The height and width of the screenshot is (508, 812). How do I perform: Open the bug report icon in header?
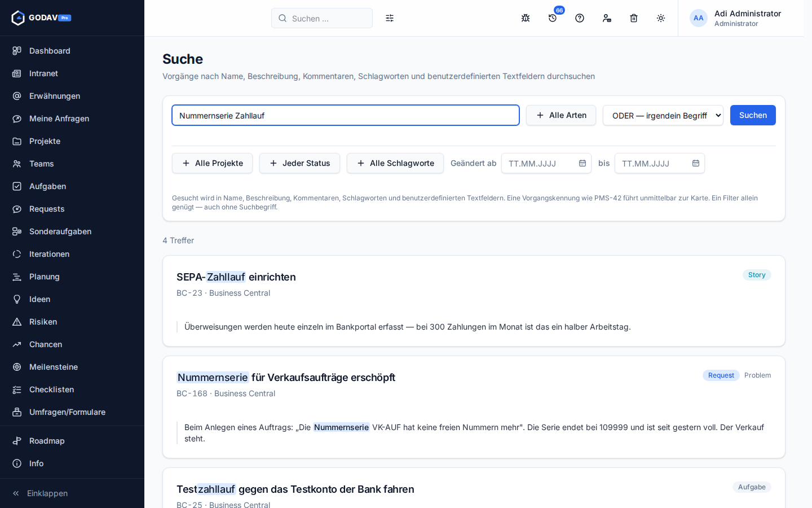526,18
